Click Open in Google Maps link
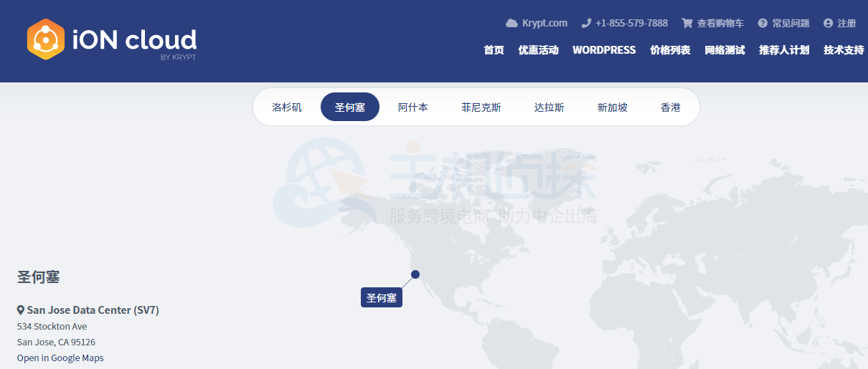Screen dimensions: 868x369 [60, 358]
